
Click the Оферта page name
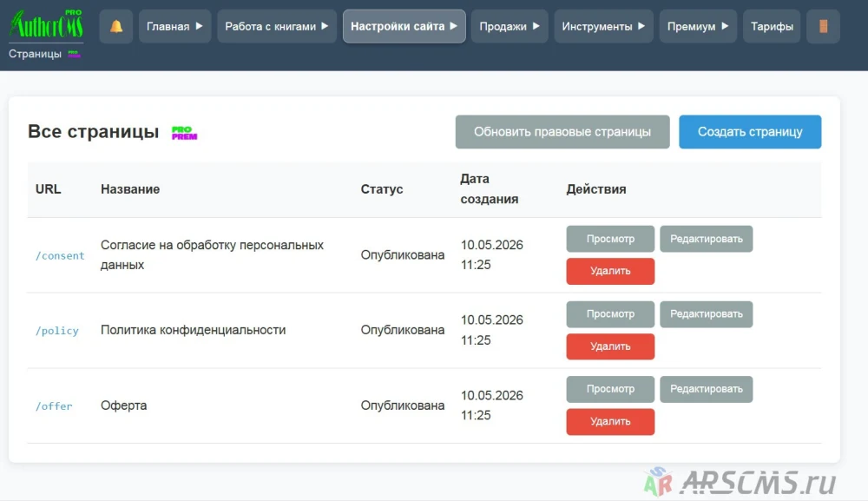pyautogui.click(x=124, y=405)
